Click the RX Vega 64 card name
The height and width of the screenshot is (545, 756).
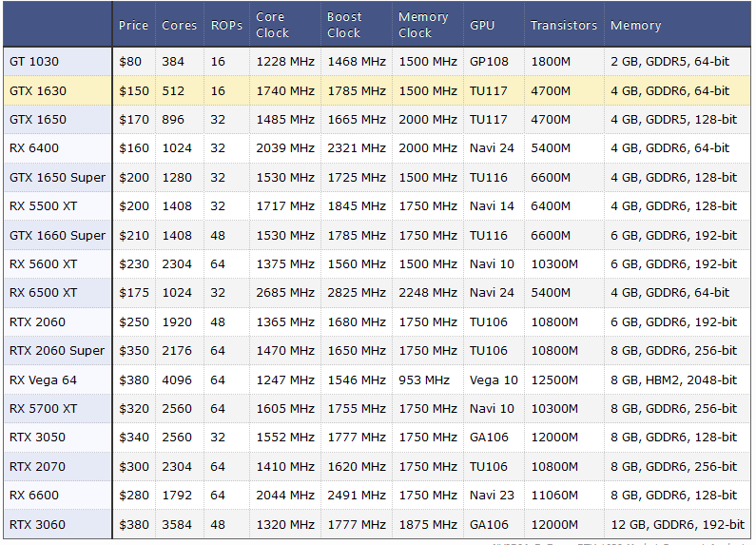point(43,380)
